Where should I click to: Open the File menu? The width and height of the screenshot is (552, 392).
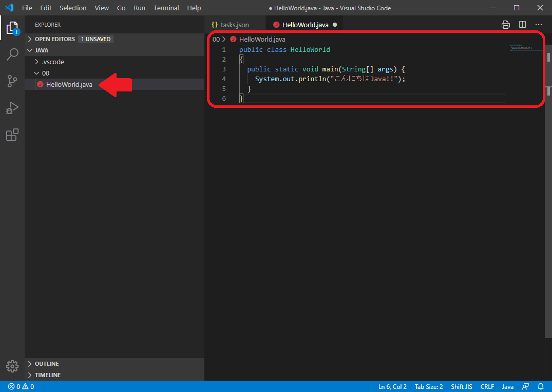pyautogui.click(x=27, y=8)
